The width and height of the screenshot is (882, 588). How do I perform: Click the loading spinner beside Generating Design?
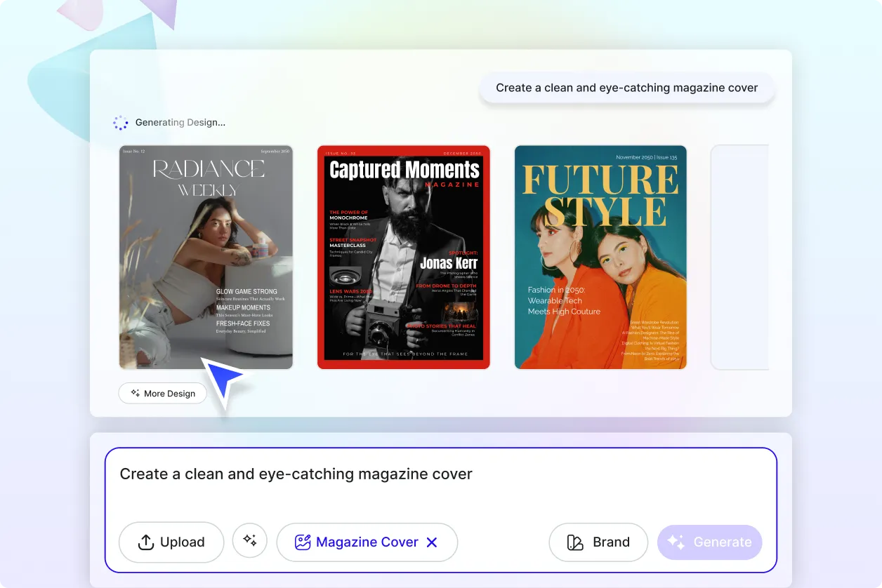click(x=121, y=123)
